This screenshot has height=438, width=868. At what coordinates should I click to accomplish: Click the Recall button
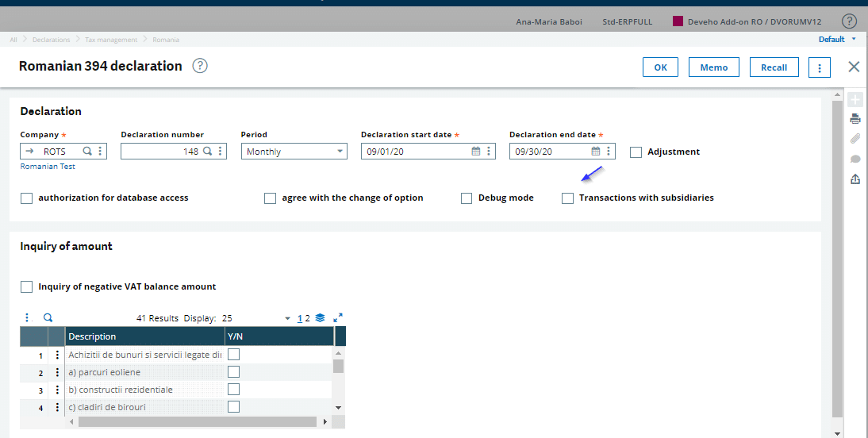click(x=774, y=67)
